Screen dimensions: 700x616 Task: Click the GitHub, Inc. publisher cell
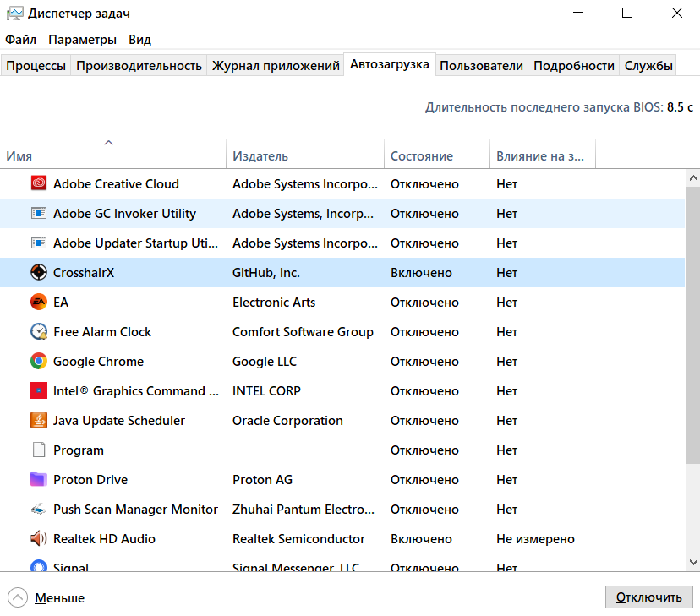[x=266, y=273]
